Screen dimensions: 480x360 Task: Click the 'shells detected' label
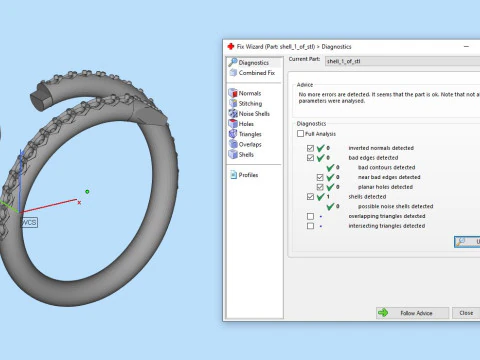tap(367, 197)
